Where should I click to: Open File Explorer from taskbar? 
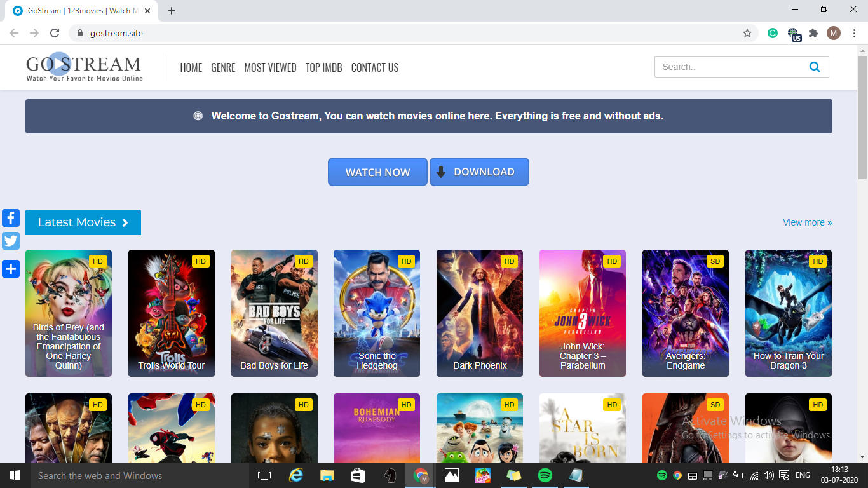click(x=327, y=475)
